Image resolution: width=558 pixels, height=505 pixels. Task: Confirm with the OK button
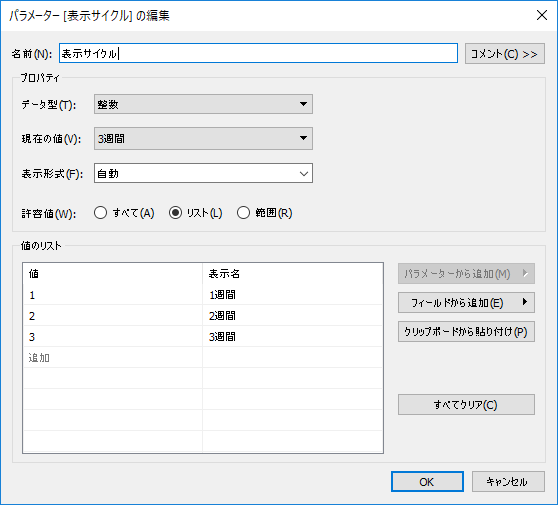pyautogui.click(x=427, y=482)
